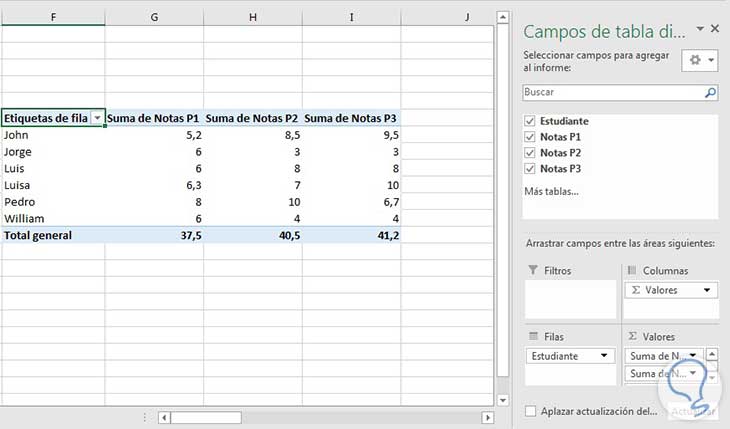Click the sigma icon beside Valores area
This screenshot has width=730, height=429.
pos(630,337)
